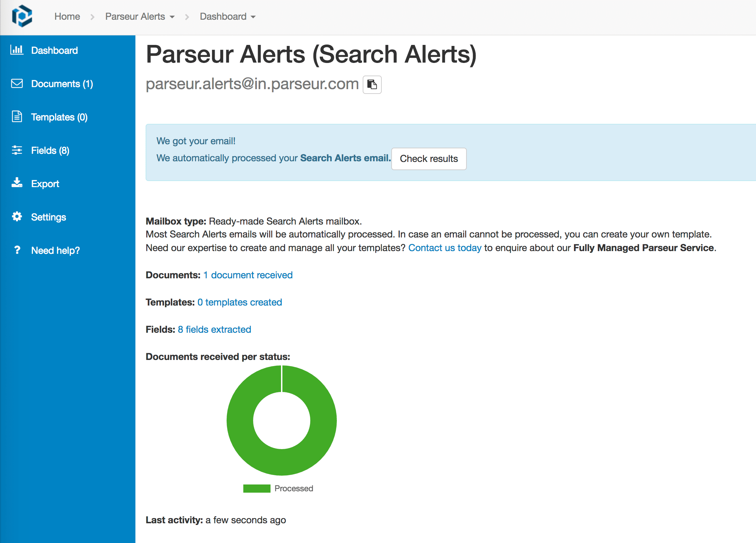Expand the Dashboard chevron in the breadcrumb trail
The height and width of the screenshot is (543, 756).
(x=253, y=17)
